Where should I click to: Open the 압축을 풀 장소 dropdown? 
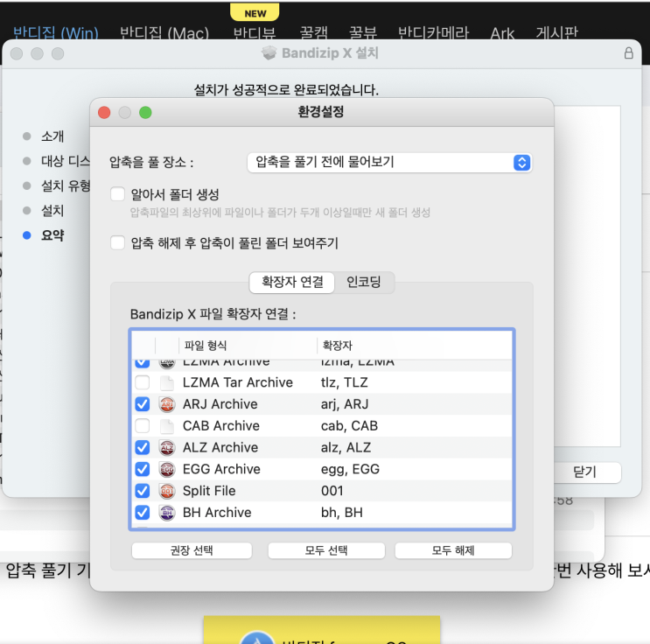pos(389,162)
